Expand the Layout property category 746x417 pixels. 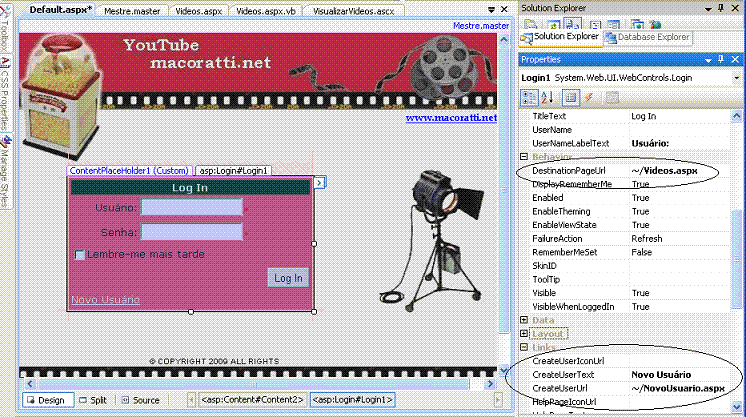(x=524, y=334)
